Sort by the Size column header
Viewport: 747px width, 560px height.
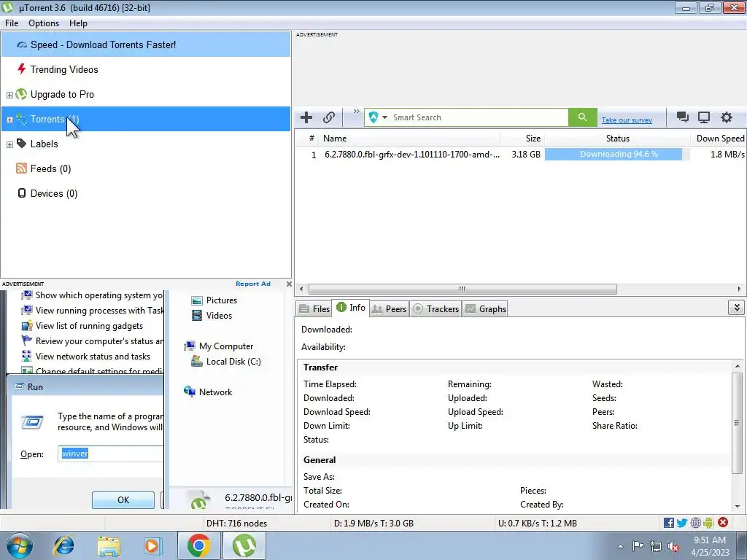click(522, 139)
